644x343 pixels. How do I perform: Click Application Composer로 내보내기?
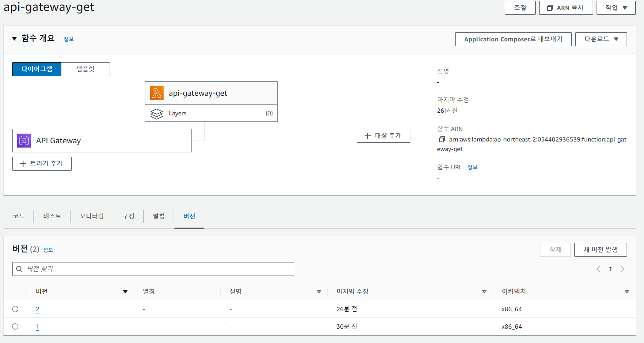513,39
